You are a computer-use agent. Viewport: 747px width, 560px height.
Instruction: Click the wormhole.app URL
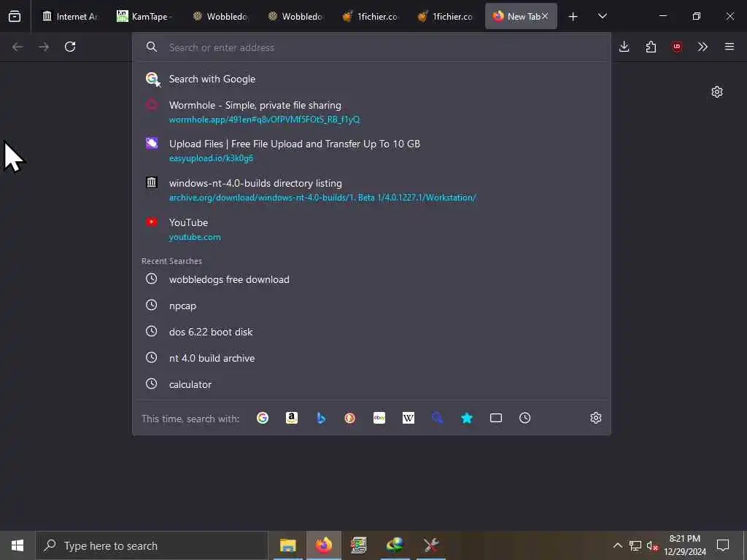click(264, 120)
